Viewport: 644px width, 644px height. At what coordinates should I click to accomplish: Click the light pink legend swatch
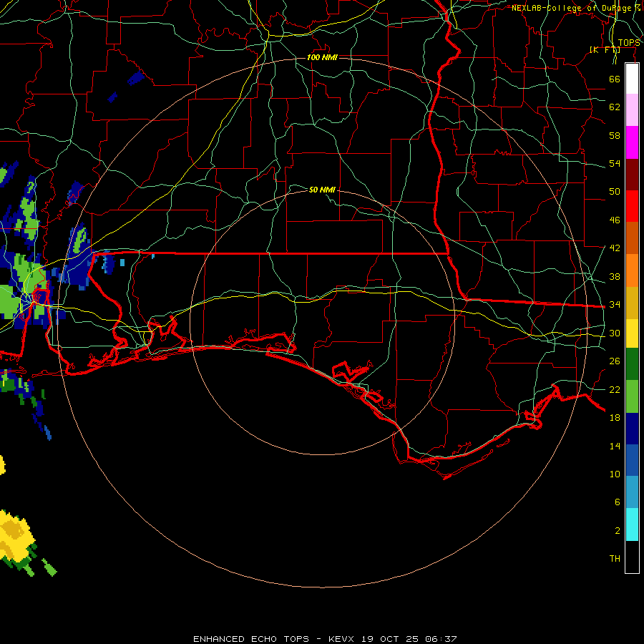point(632,109)
